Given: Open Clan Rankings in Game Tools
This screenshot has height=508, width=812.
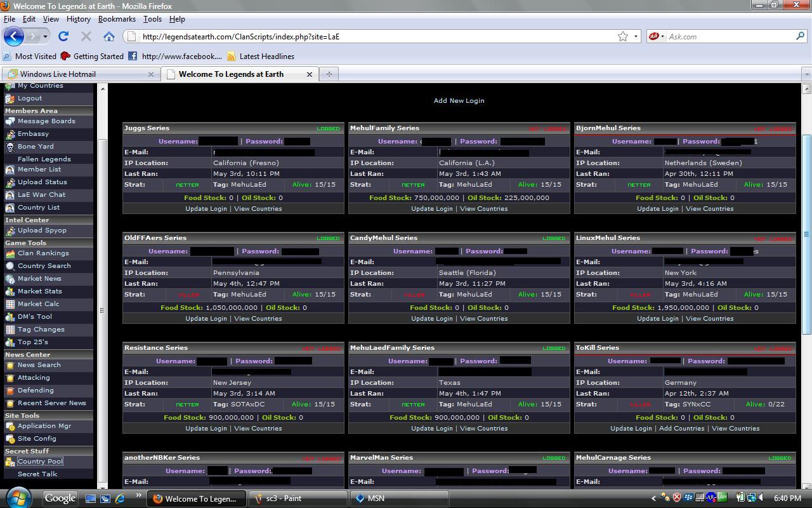Looking at the screenshot, I should coord(43,253).
